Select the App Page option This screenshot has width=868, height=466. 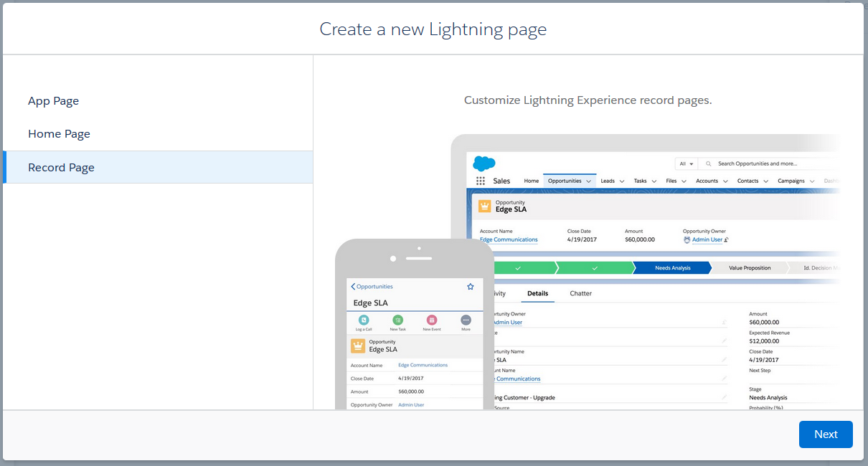[158, 101]
